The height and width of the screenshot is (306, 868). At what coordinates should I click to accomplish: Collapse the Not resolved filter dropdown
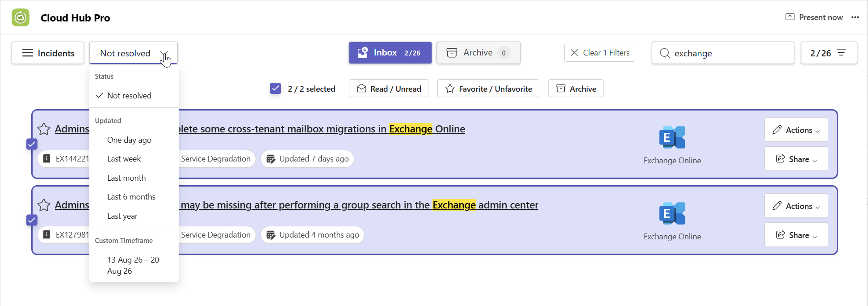[134, 53]
